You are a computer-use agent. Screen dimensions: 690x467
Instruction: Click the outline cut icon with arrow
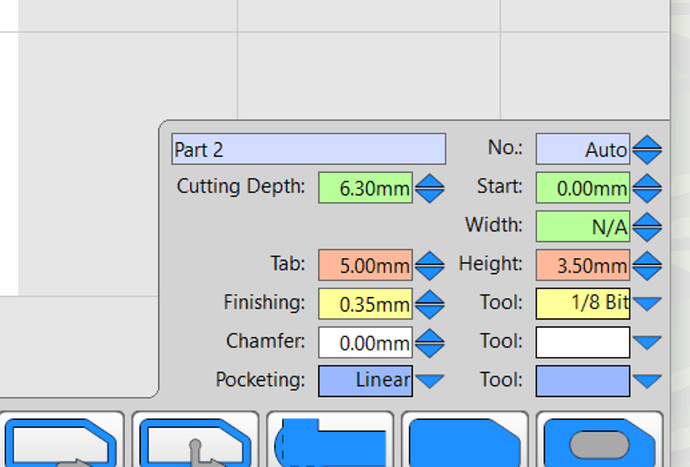pos(62,440)
